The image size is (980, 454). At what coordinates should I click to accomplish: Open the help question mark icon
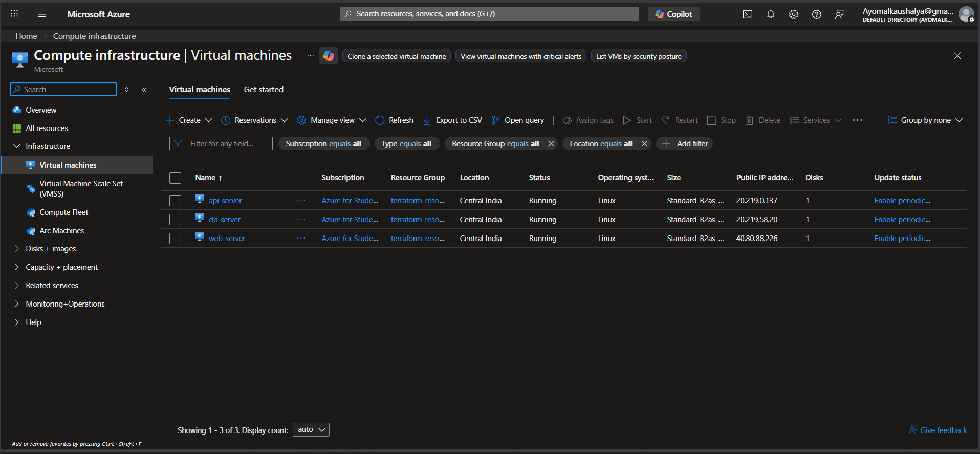click(817, 14)
